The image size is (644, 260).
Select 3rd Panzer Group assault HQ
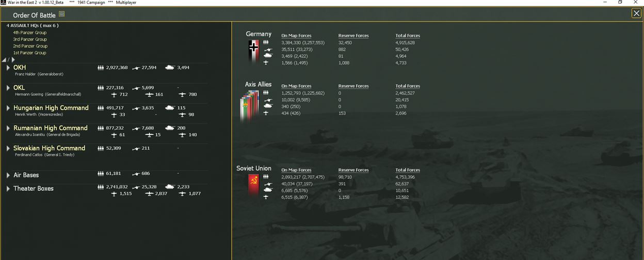pos(30,39)
